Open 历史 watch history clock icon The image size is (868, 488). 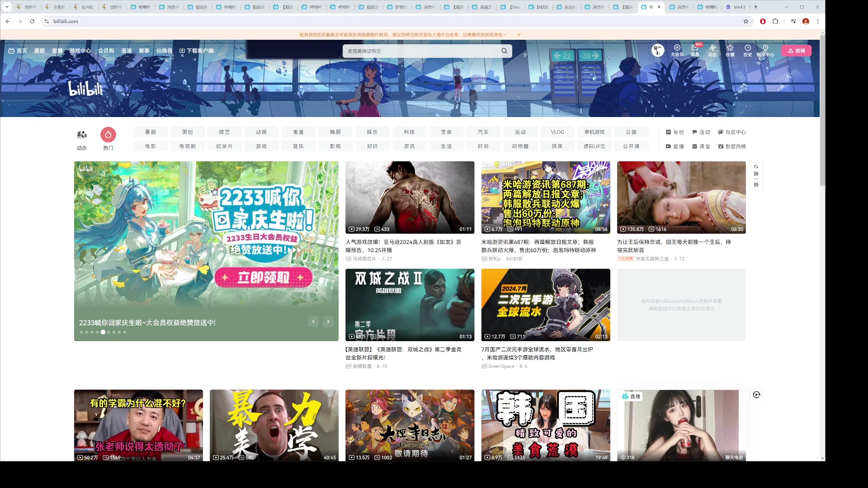tap(748, 50)
